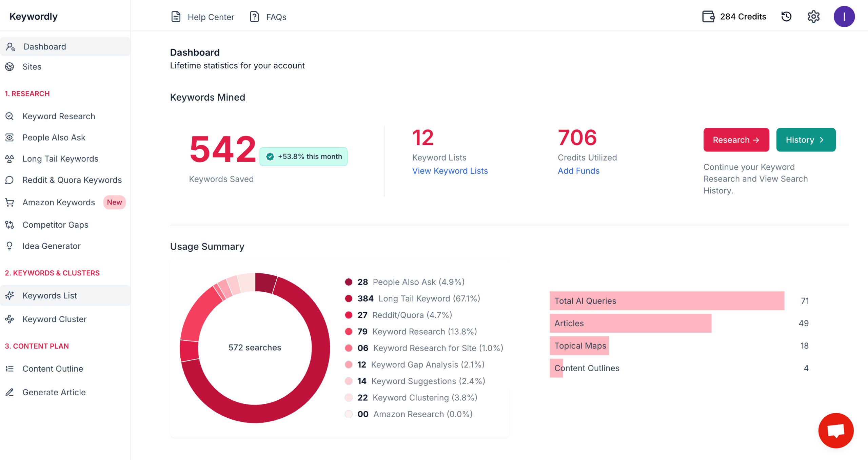Viewport: 868px width, 460px height.
Task: Go to Competitor Gaps menu item
Action: 55,225
